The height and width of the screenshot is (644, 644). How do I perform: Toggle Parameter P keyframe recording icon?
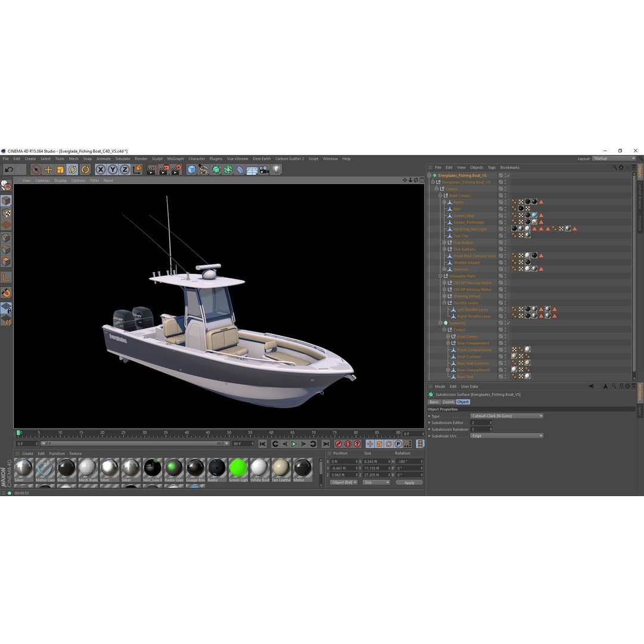398,444
